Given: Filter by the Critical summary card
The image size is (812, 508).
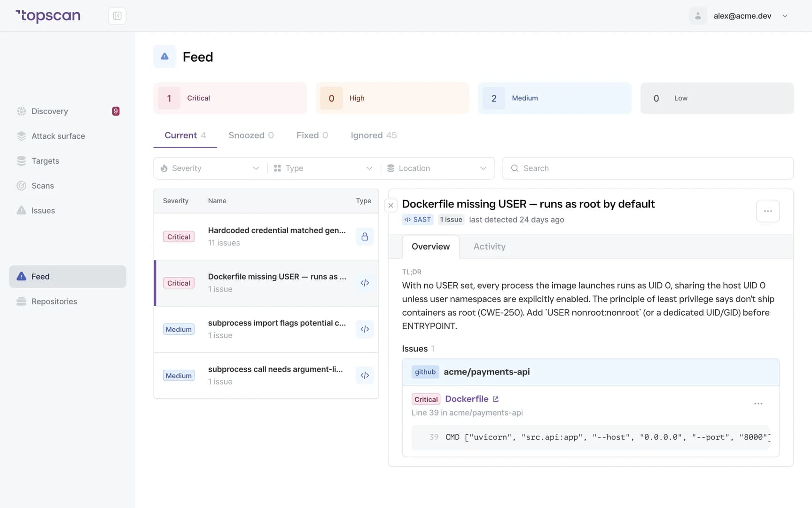Looking at the screenshot, I should click(x=230, y=98).
